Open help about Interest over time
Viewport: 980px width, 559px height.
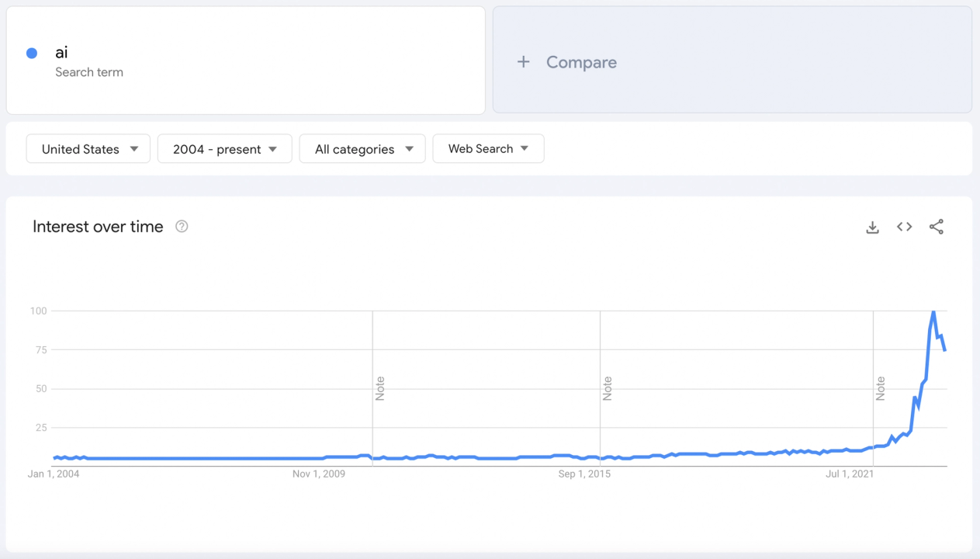pos(182,226)
